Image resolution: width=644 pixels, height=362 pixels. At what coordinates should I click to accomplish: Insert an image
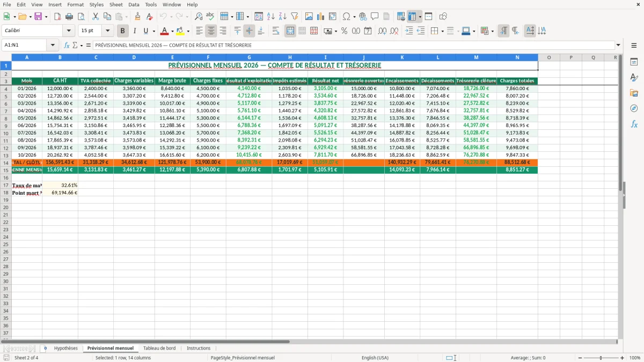(x=309, y=17)
